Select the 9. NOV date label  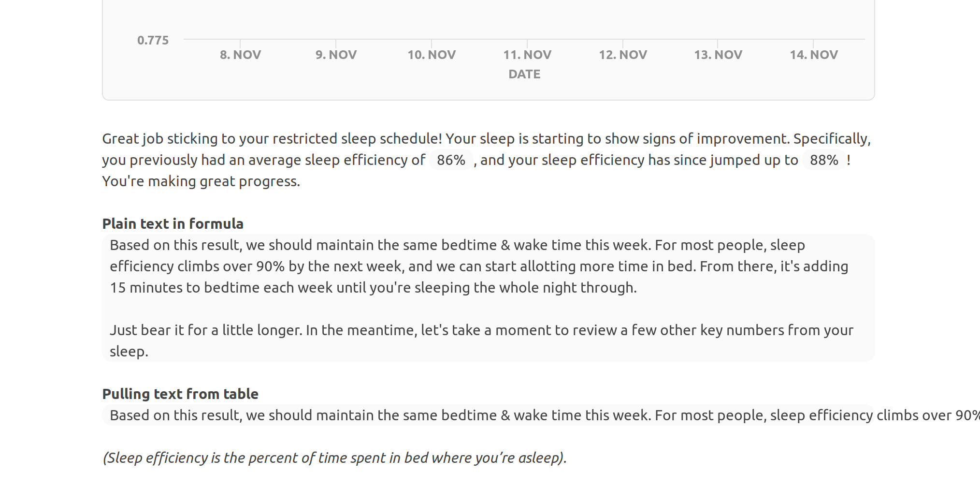pos(336,55)
